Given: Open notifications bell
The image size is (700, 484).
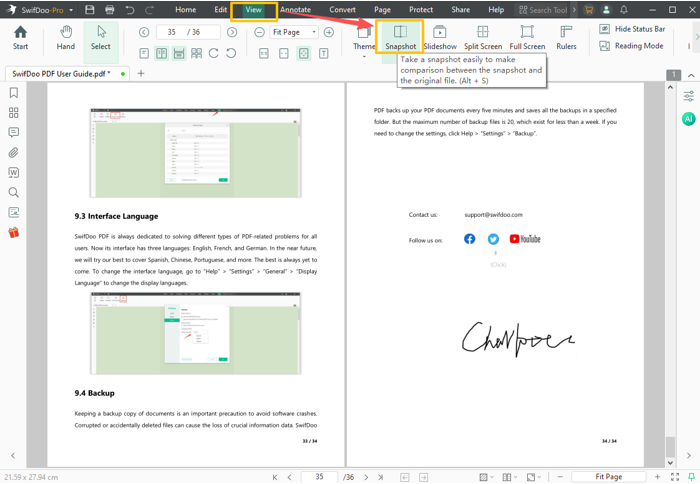Looking at the screenshot, I should click(x=624, y=9).
